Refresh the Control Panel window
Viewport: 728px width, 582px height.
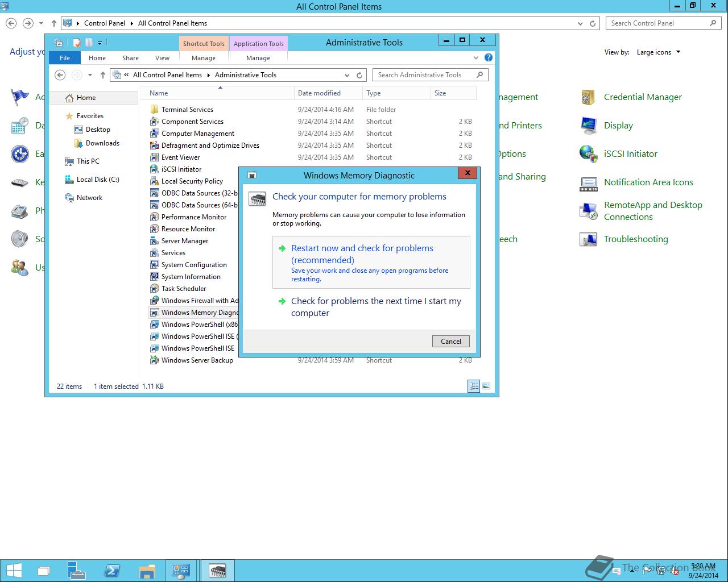pos(593,23)
